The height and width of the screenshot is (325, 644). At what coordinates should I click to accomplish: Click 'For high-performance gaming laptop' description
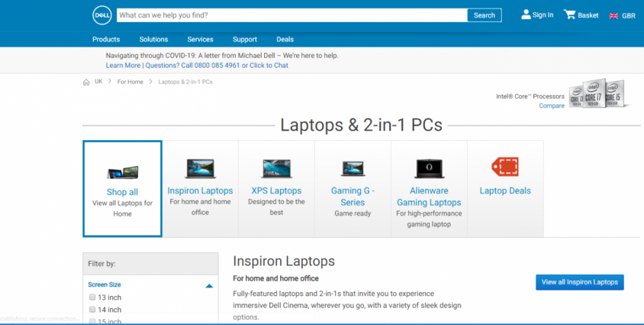click(x=429, y=219)
